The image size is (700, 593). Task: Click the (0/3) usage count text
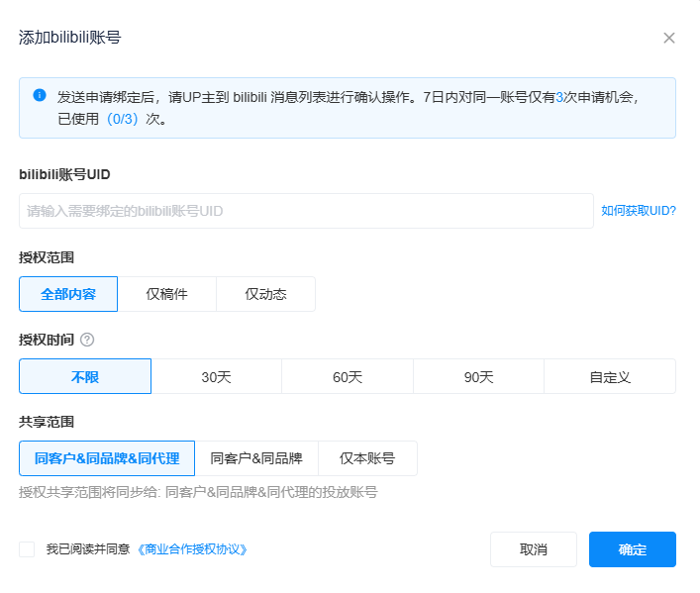[x=123, y=119]
